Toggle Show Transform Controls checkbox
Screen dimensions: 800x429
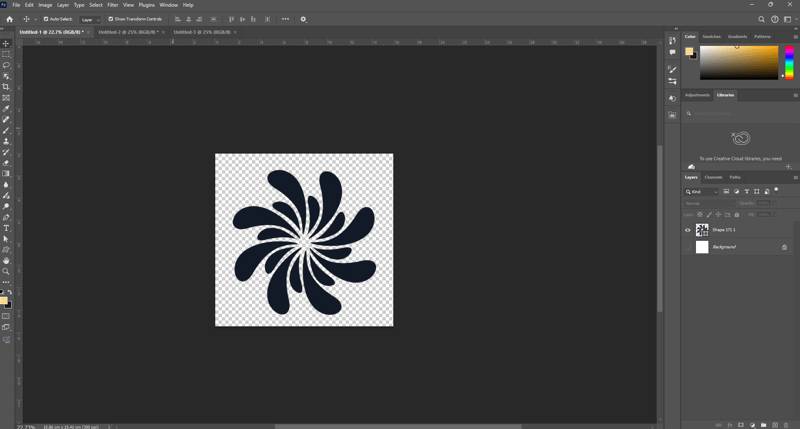(110, 19)
